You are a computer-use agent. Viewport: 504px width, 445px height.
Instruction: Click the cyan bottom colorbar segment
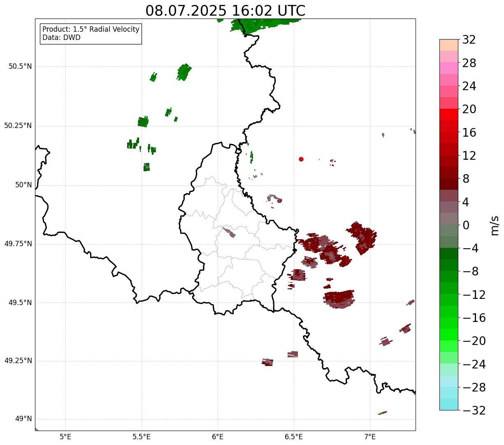(x=449, y=404)
